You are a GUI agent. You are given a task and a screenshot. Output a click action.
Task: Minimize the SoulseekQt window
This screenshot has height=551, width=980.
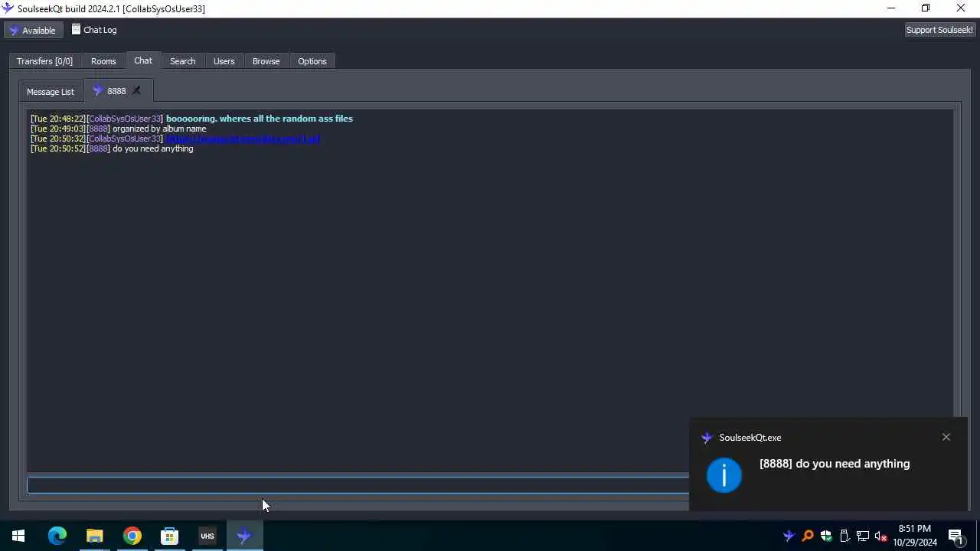890,8
